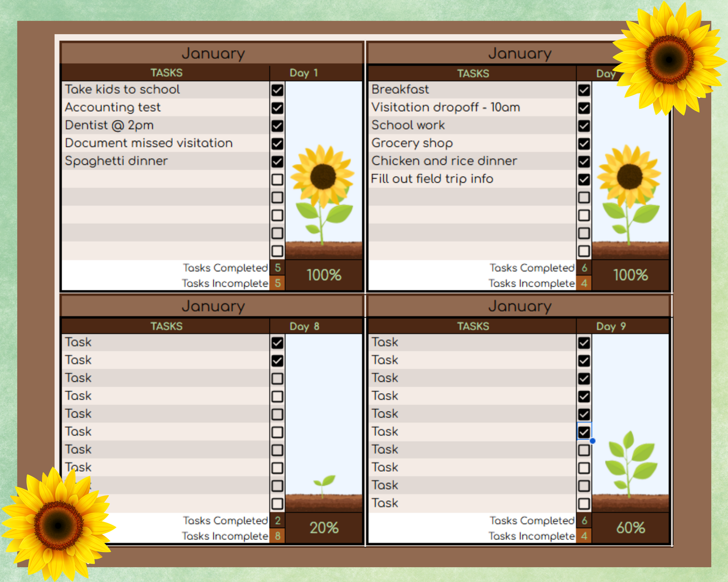This screenshot has height=582, width=728.
Task: Select the Tasks Incomplete value 5 in Day 1 panel
Action: point(278,283)
